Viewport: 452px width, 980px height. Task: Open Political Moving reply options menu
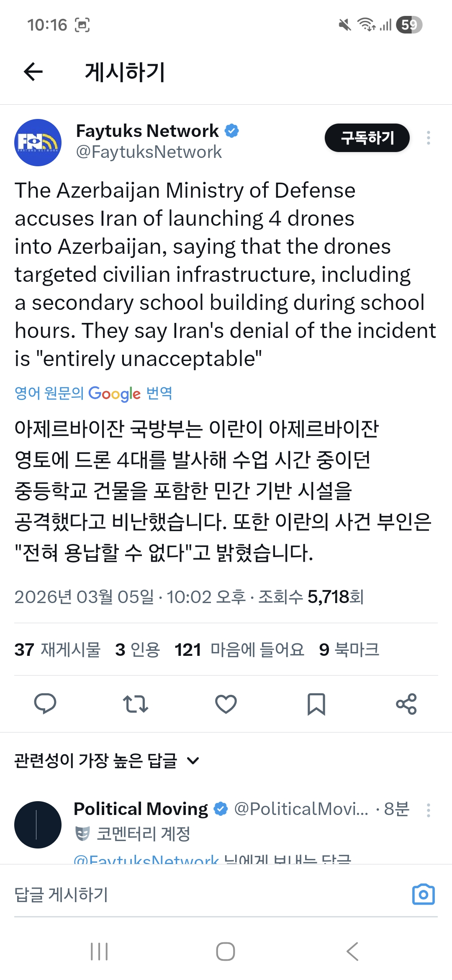[428, 810]
